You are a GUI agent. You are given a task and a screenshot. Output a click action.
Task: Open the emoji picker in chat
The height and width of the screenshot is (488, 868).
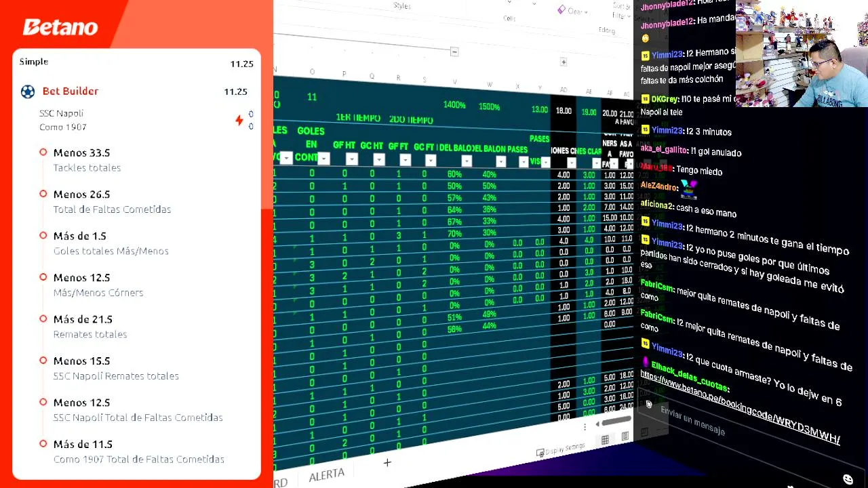848,480
